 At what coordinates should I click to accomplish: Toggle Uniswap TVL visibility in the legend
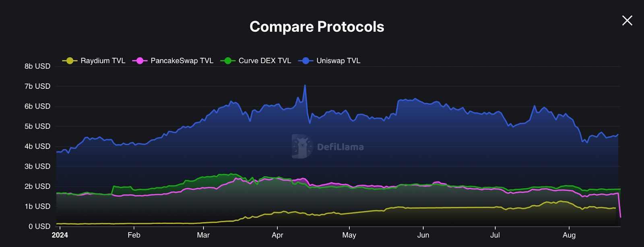click(338, 60)
